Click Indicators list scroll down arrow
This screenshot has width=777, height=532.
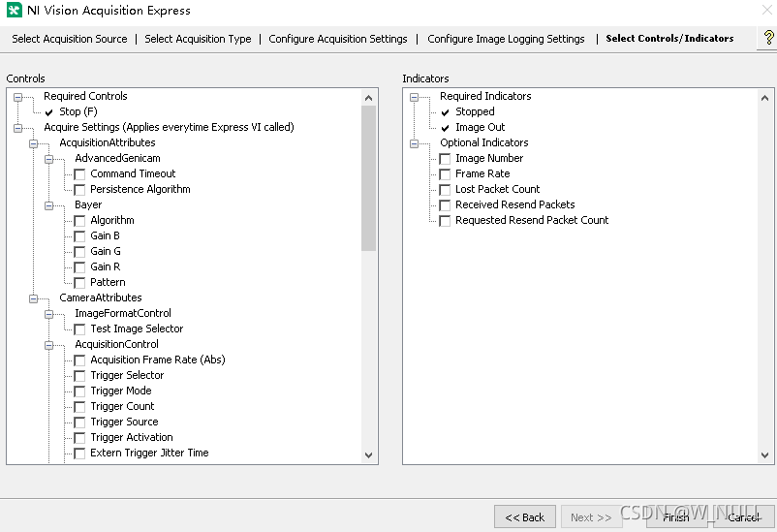(x=764, y=454)
